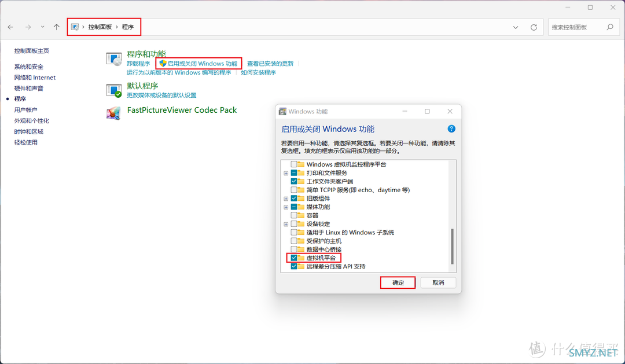Uncheck the 旧版组件 checkbox
The image size is (625, 364).
coord(294,198)
